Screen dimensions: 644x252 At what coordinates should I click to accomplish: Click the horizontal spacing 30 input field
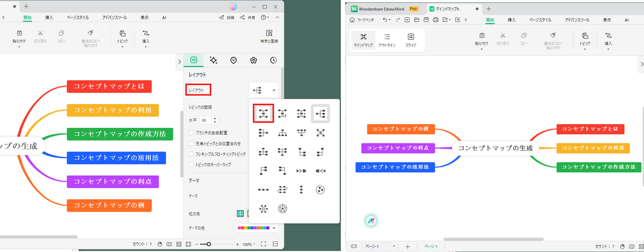click(206, 120)
